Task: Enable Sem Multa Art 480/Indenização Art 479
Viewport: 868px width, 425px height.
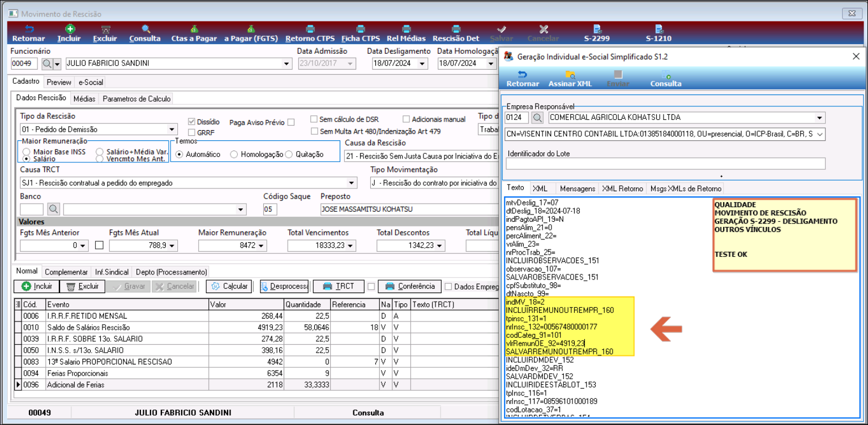Action: [314, 131]
